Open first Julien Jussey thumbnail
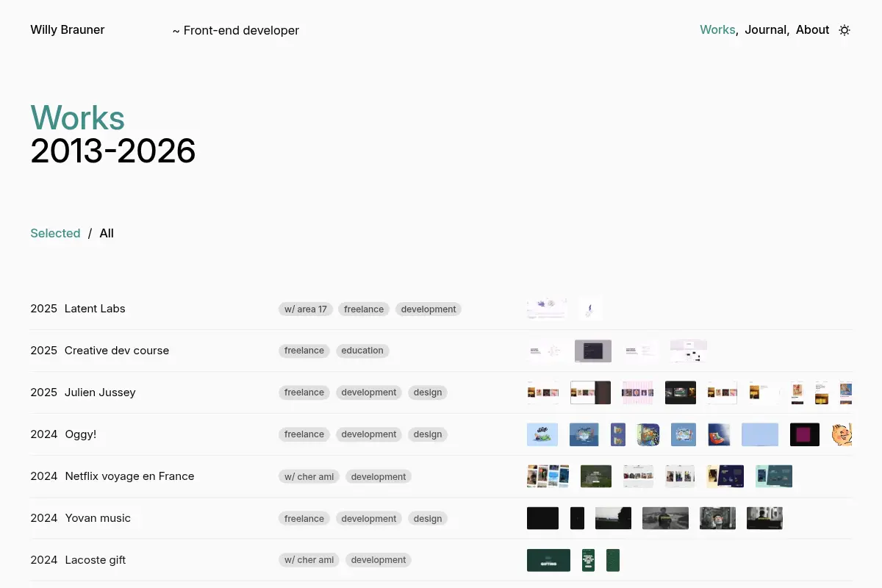882x588 pixels. coord(542,392)
